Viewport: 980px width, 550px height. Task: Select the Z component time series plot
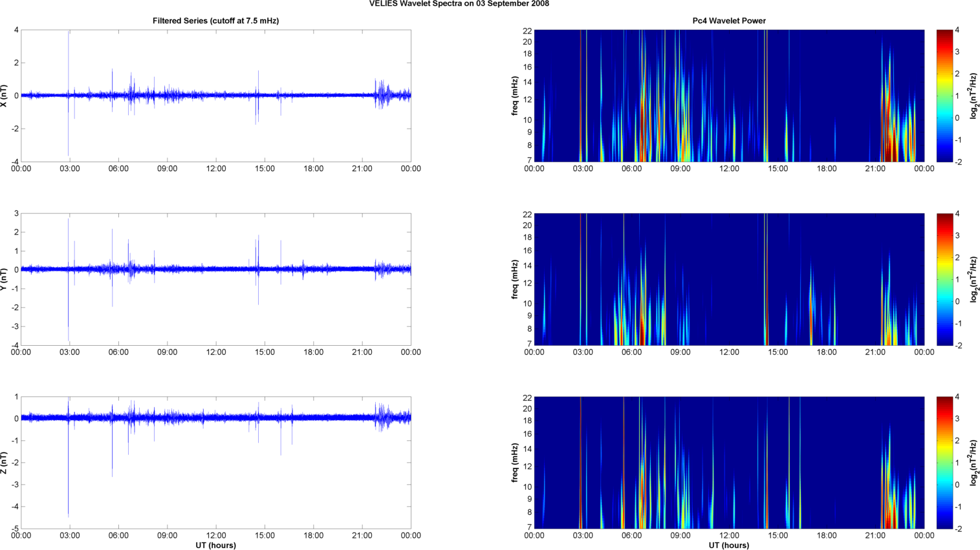(x=215, y=463)
